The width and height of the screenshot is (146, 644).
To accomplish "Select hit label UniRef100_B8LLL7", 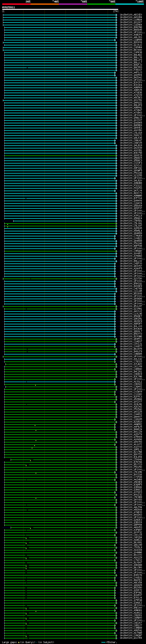I will click(131, 63).
